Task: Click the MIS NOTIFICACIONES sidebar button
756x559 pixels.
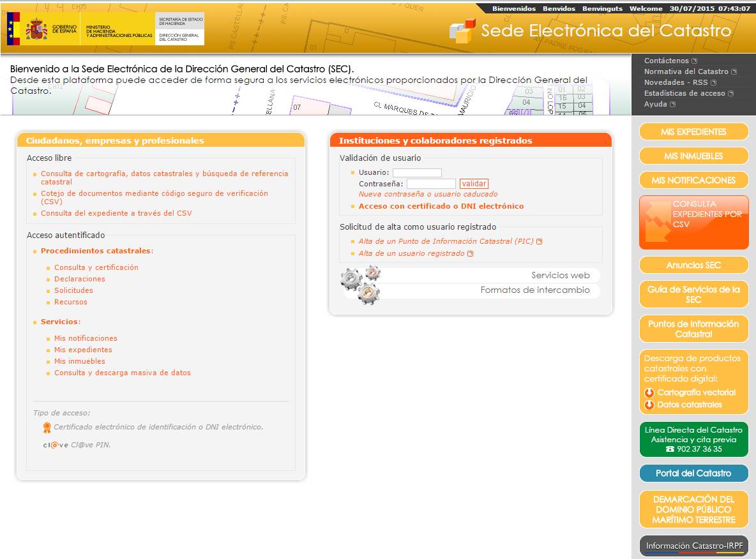Action: [x=693, y=180]
